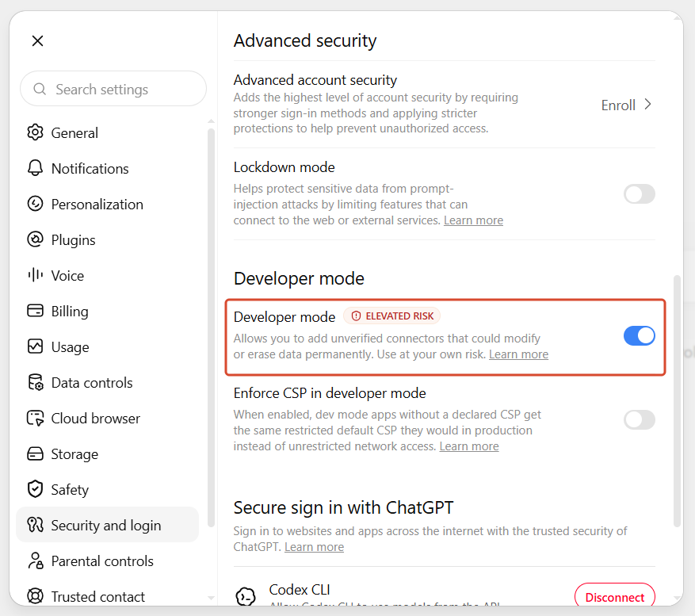Click the Data controls database icon
This screenshot has width=695, height=616.
point(35,382)
